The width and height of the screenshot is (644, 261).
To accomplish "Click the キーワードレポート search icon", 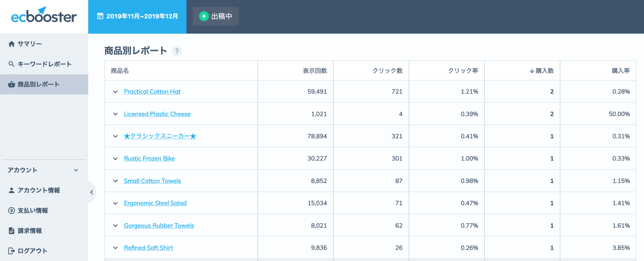I will click(10, 64).
